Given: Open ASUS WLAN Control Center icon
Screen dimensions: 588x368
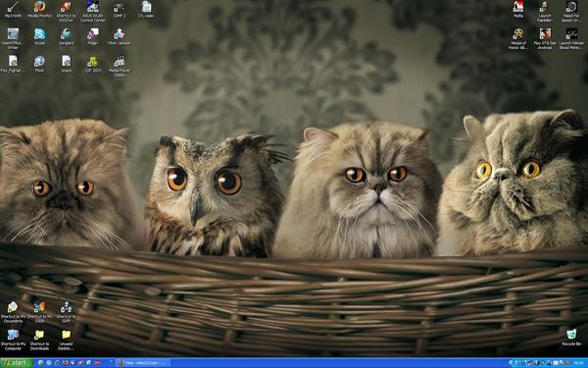Looking at the screenshot, I should pyautogui.click(x=93, y=11).
